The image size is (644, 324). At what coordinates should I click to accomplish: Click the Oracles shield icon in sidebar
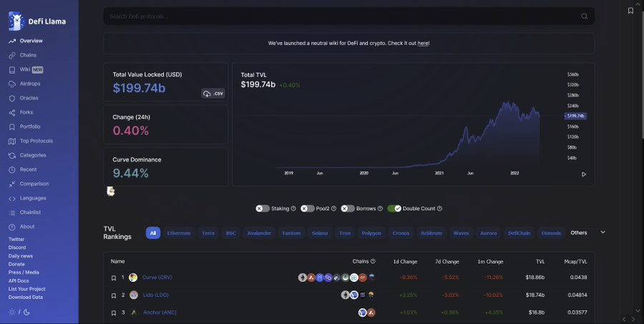tap(12, 98)
